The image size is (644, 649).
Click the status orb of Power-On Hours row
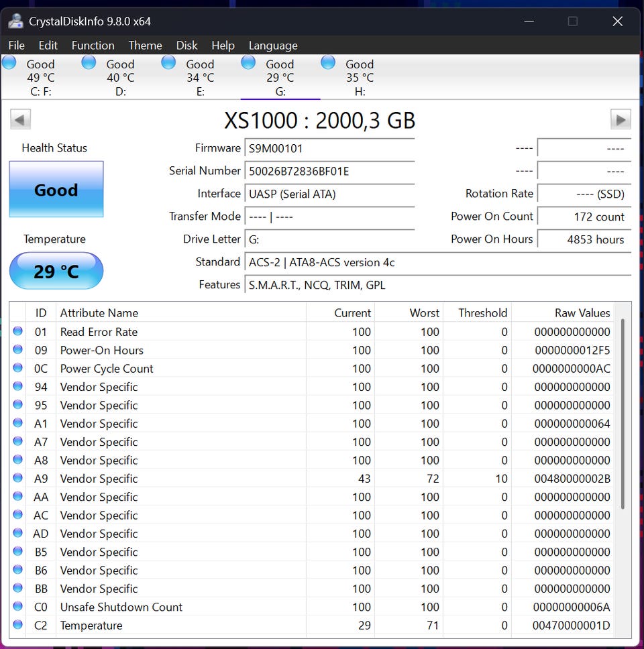(18, 349)
